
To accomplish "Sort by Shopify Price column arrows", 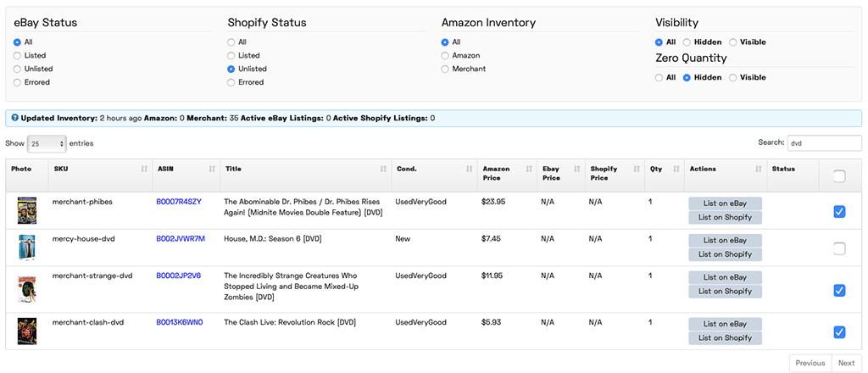I will tap(637, 170).
